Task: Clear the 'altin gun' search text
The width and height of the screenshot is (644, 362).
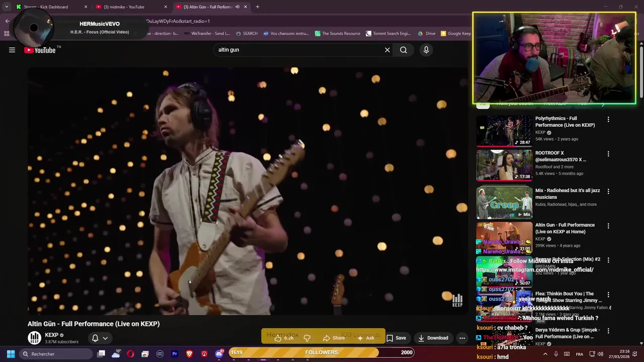Action: (x=387, y=50)
